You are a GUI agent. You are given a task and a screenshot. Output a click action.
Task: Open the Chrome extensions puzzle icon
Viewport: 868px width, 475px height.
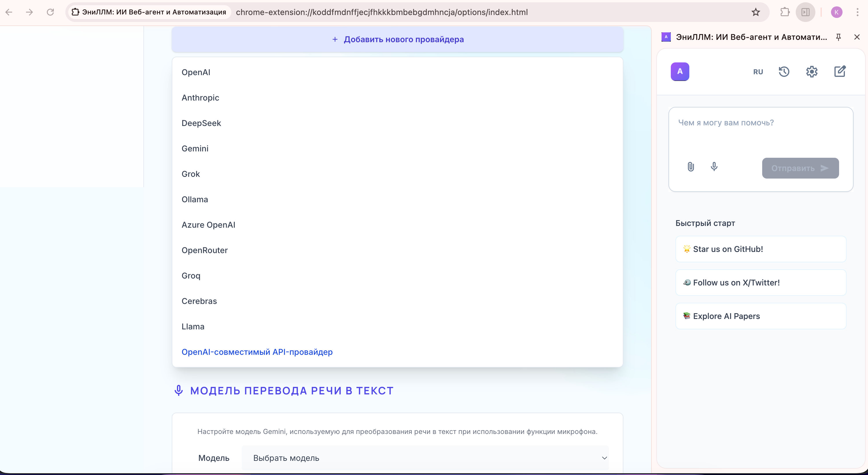(785, 12)
